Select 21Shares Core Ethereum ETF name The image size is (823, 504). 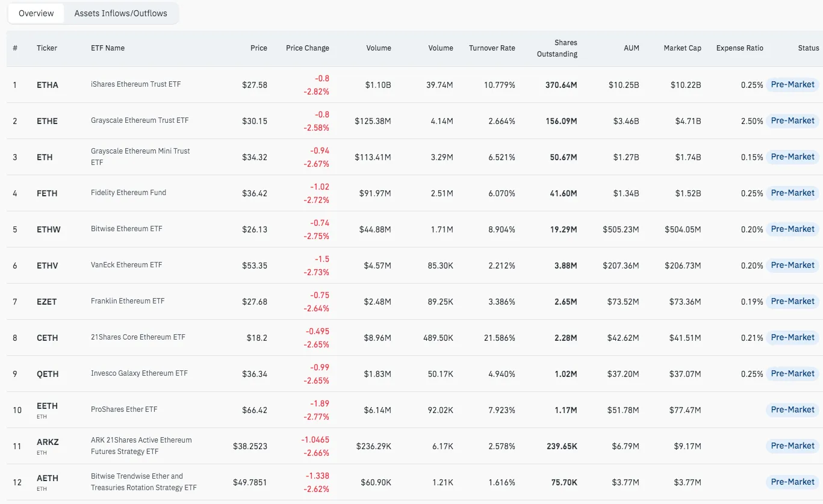138,337
